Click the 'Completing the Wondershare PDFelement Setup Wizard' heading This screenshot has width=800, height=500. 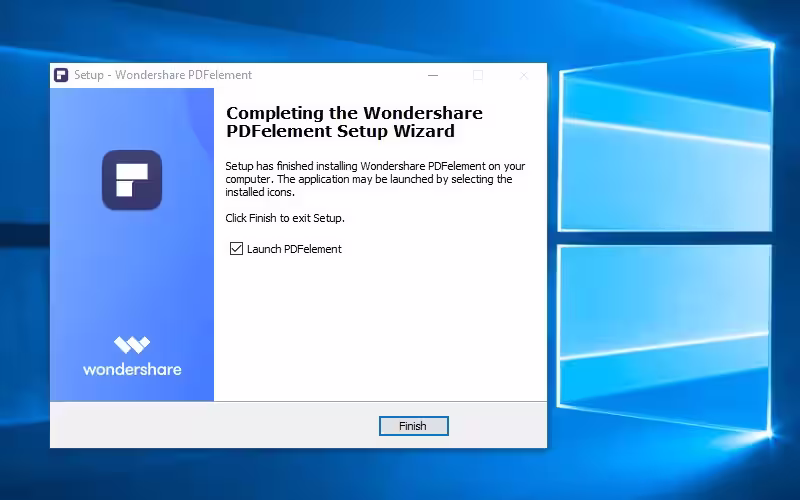[354, 122]
